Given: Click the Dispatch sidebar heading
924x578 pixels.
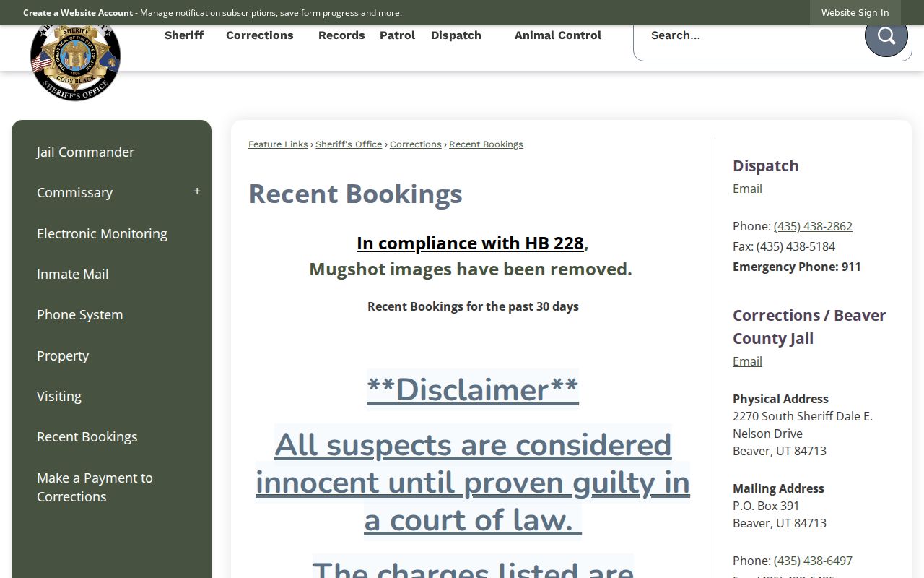Looking at the screenshot, I should pos(766,165).
